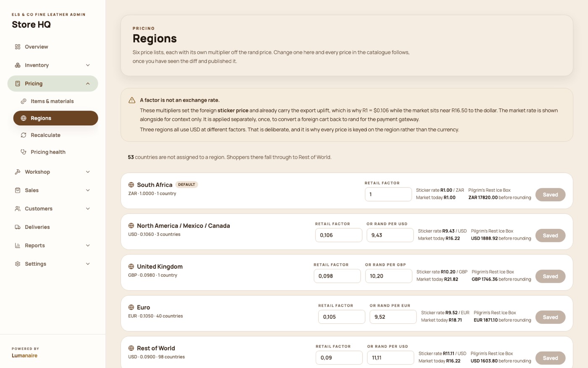Click the Recalculate refresh icon
Screen dimensions: 588x368
click(24, 135)
